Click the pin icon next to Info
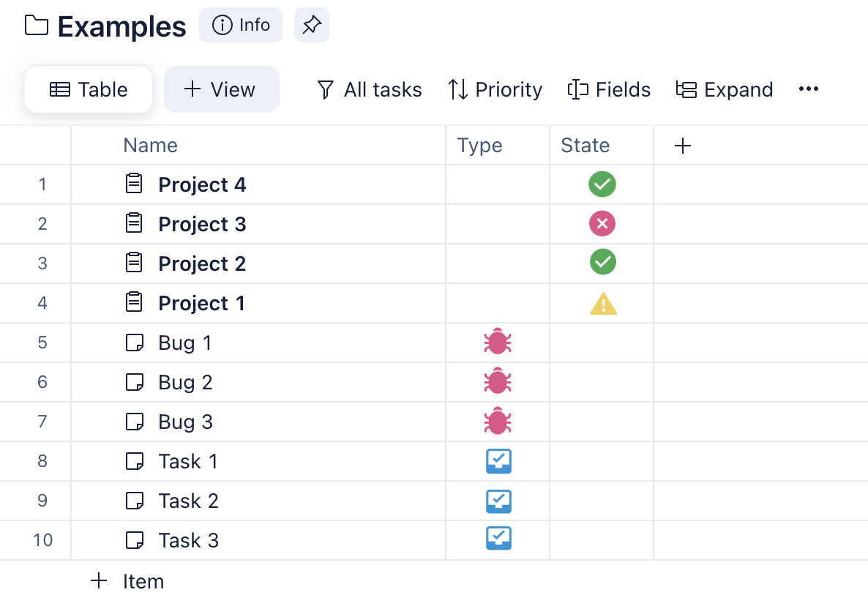The image size is (868, 606). point(311,25)
